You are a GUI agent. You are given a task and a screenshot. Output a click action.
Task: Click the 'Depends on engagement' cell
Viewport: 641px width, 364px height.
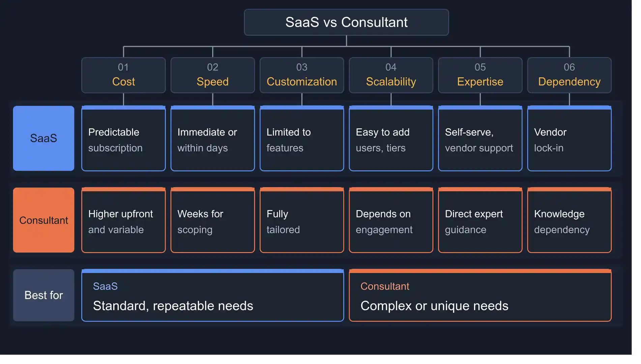(391, 220)
